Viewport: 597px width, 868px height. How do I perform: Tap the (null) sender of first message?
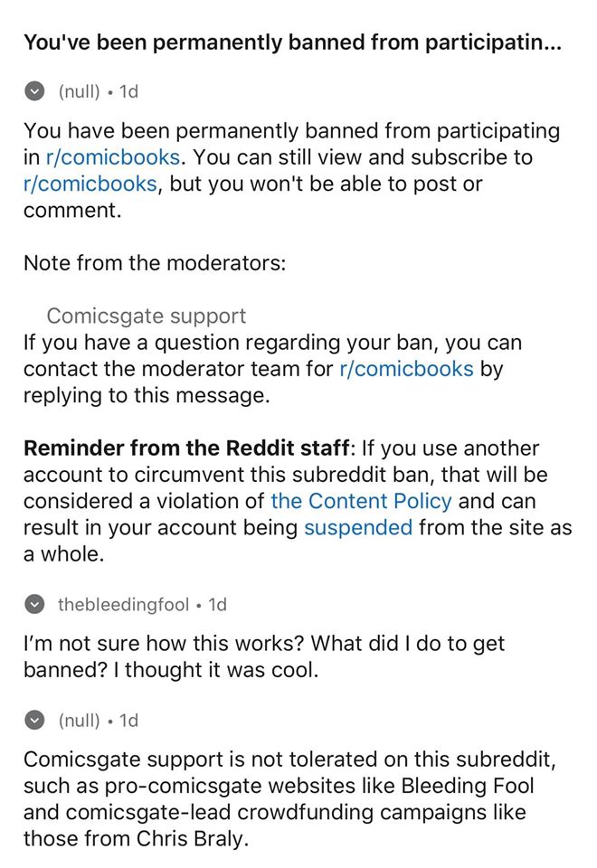79,91
